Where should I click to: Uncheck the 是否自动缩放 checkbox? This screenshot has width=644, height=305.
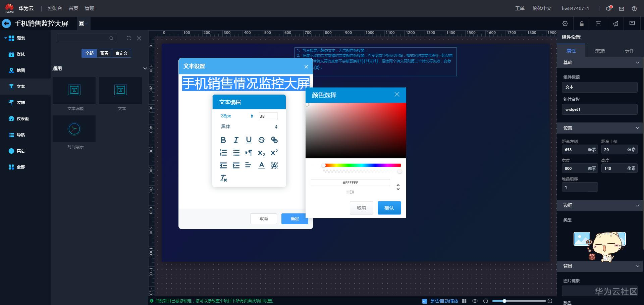(425, 301)
